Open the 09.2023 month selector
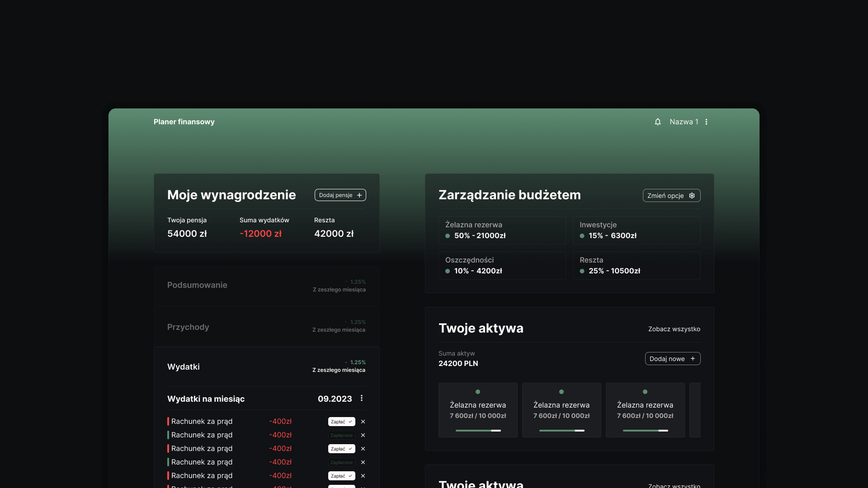 (x=335, y=399)
